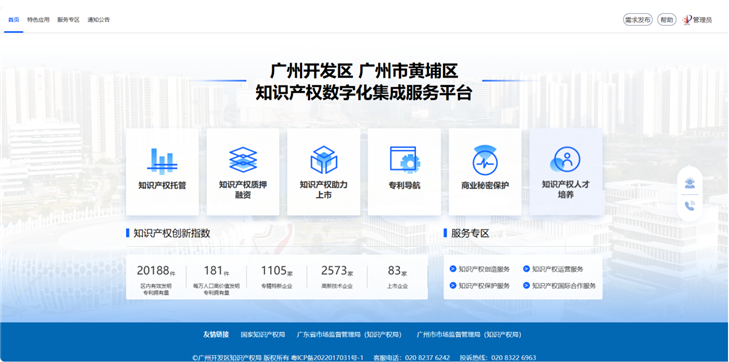Click the 知识产权质押融资 layers icon
The height and width of the screenshot is (362, 729).
pyautogui.click(x=243, y=159)
